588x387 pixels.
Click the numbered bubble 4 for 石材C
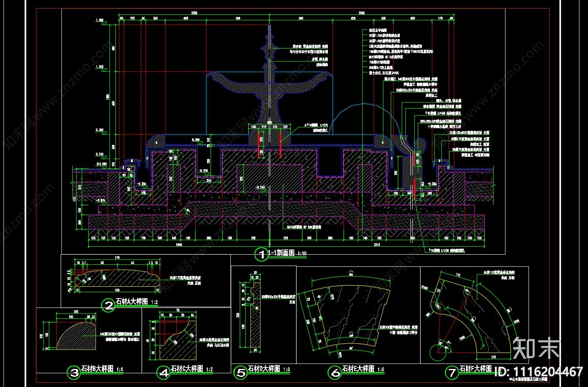tap(163, 373)
